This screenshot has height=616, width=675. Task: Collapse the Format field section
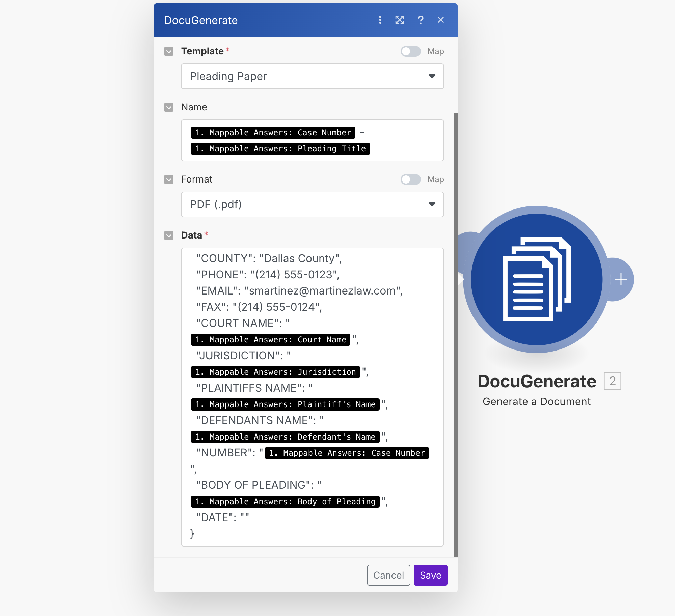(169, 179)
